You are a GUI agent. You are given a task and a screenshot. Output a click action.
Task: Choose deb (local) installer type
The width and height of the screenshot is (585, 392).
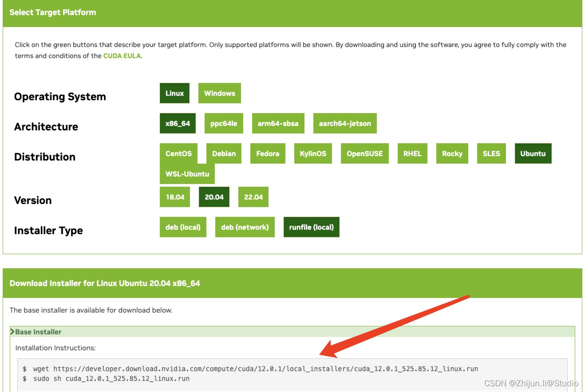click(x=183, y=227)
